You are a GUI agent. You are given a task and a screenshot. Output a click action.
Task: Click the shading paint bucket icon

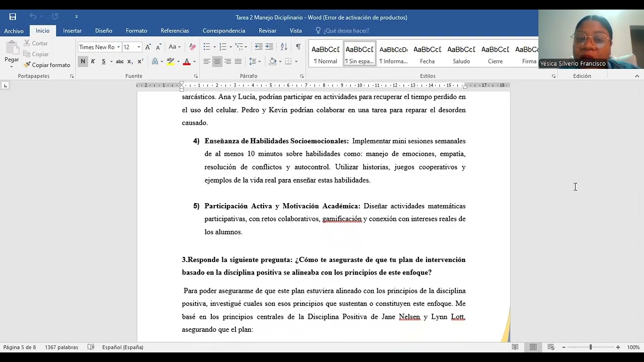pyautogui.click(x=272, y=61)
